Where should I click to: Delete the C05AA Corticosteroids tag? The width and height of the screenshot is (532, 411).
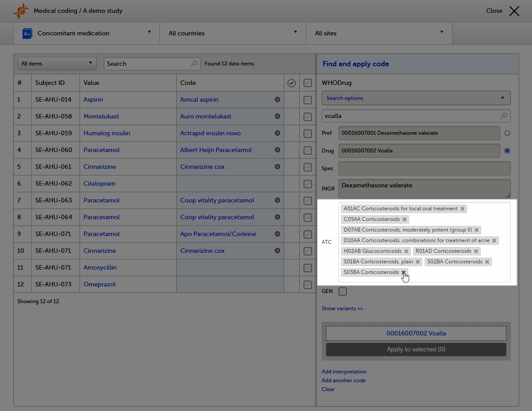point(404,219)
